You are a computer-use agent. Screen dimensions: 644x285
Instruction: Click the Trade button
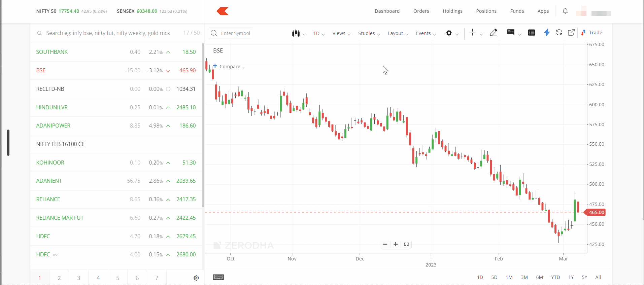click(x=592, y=33)
